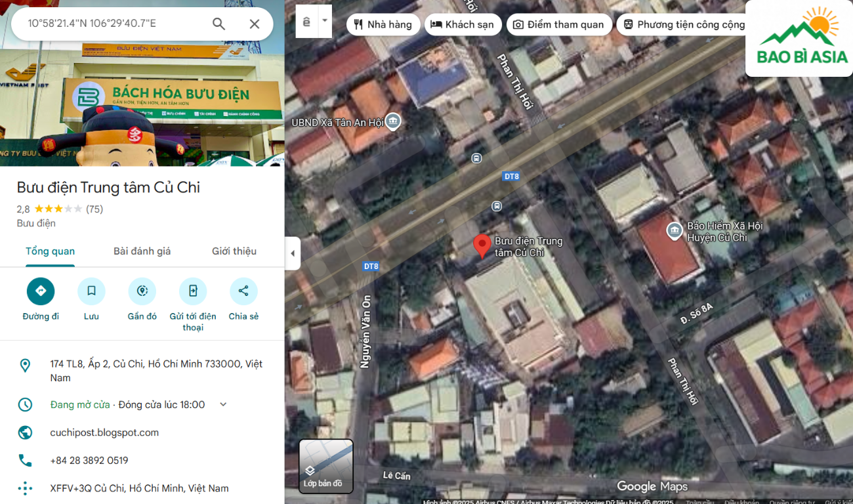Click the red map pin marker
The width and height of the screenshot is (853, 504).
(x=482, y=245)
